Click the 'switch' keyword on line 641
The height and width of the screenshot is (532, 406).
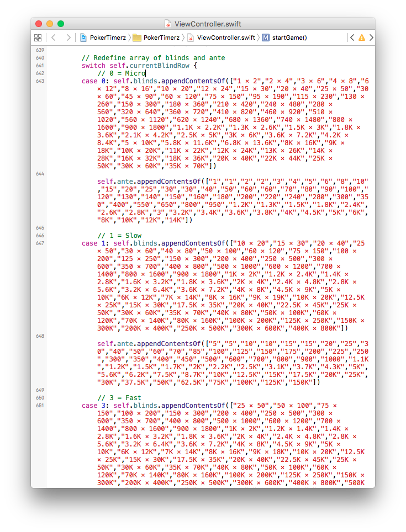[x=93, y=66]
